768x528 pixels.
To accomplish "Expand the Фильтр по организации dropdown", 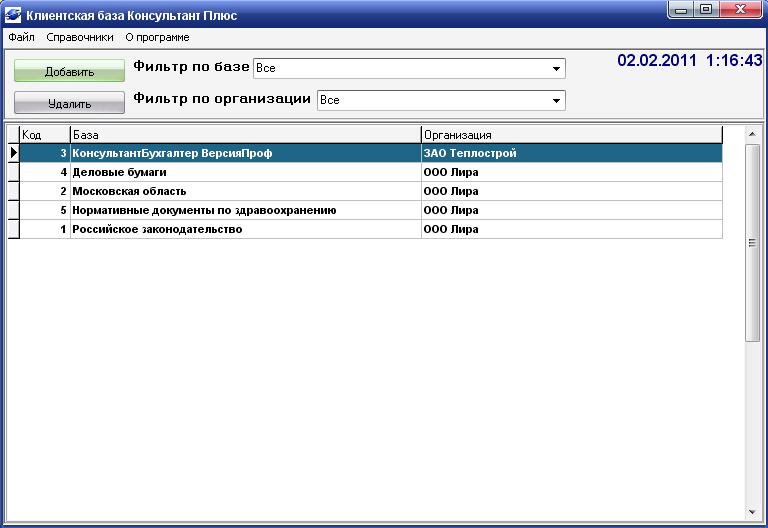I will (x=556, y=100).
